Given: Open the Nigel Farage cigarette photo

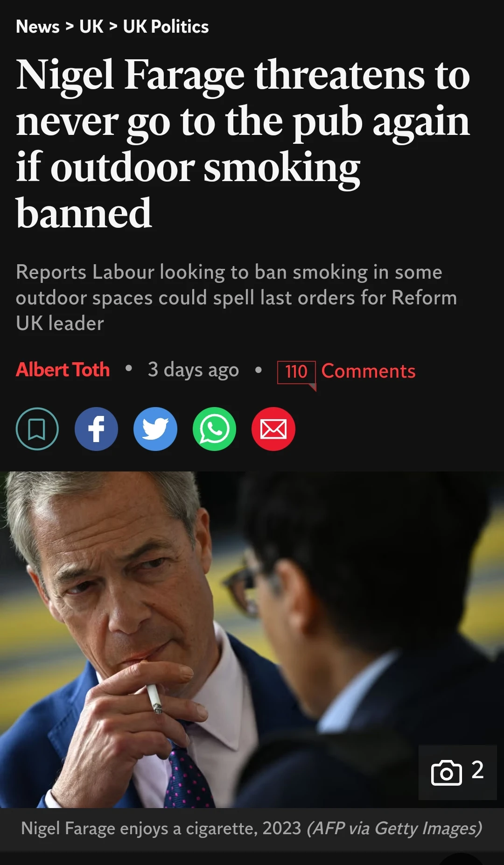Looking at the screenshot, I should click(252, 640).
